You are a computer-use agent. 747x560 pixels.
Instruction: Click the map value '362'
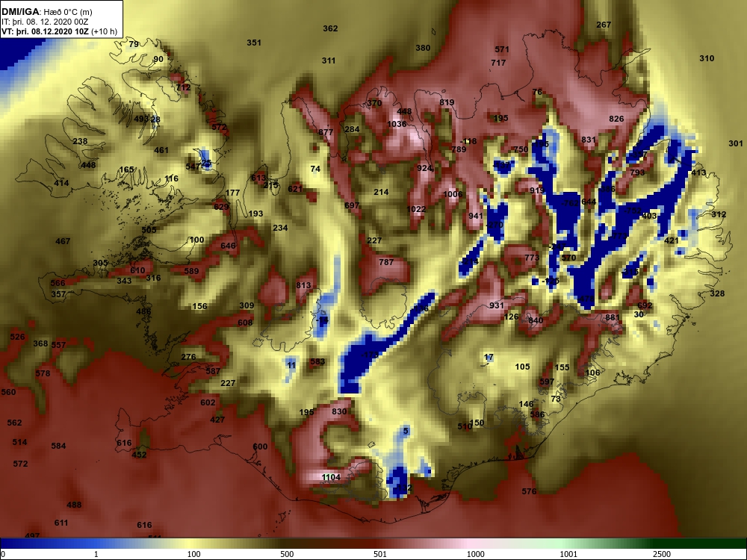tap(330, 28)
